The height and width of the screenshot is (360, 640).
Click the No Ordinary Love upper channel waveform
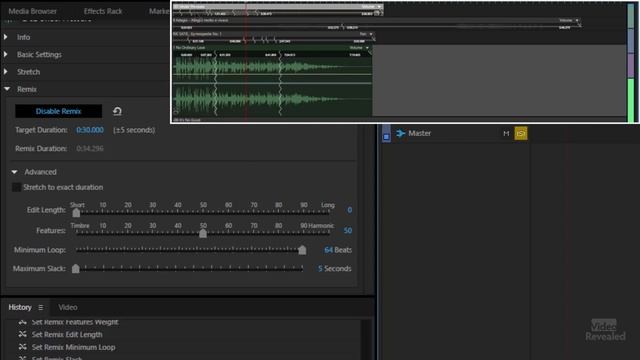coord(272,67)
